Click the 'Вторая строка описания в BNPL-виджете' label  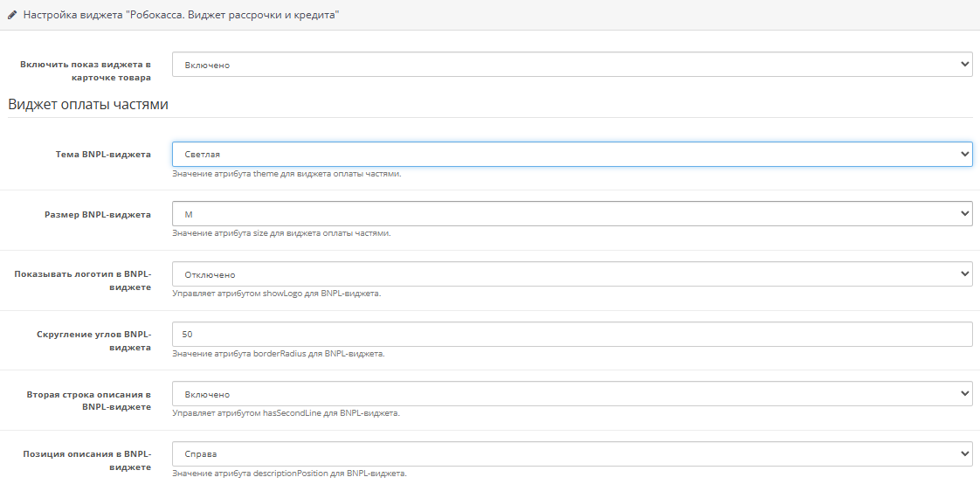click(x=89, y=400)
